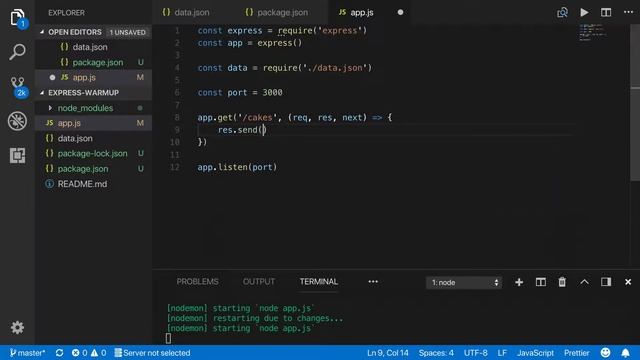Select the Terminal panel tab
The image size is (640, 360).
pos(319,282)
